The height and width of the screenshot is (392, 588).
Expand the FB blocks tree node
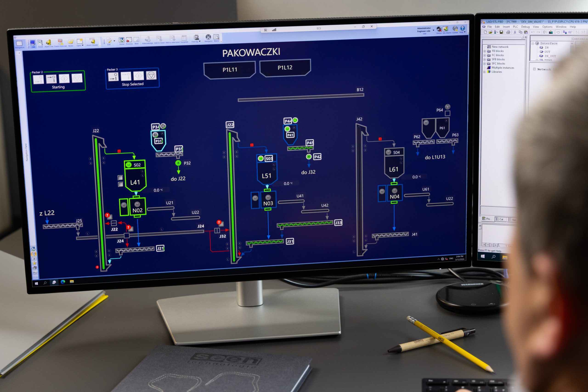(484, 51)
